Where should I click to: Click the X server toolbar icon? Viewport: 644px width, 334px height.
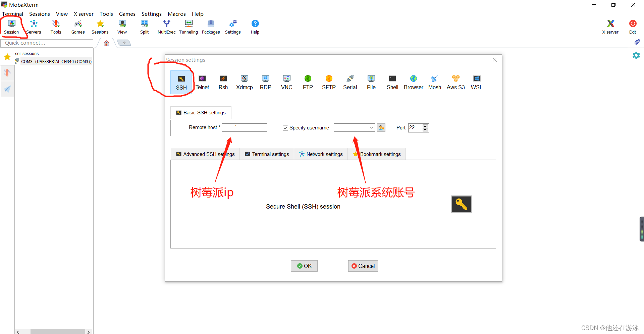point(610,27)
